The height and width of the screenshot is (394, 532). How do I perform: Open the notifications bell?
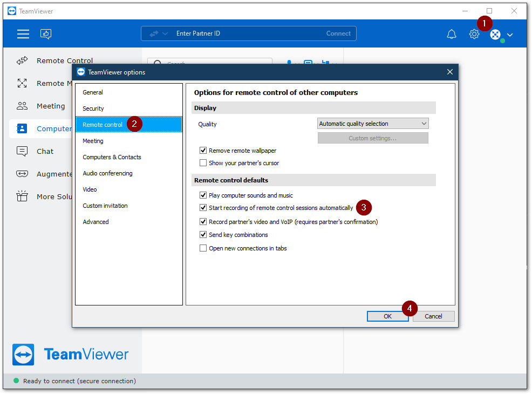pyautogui.click(x=452, y=34)
